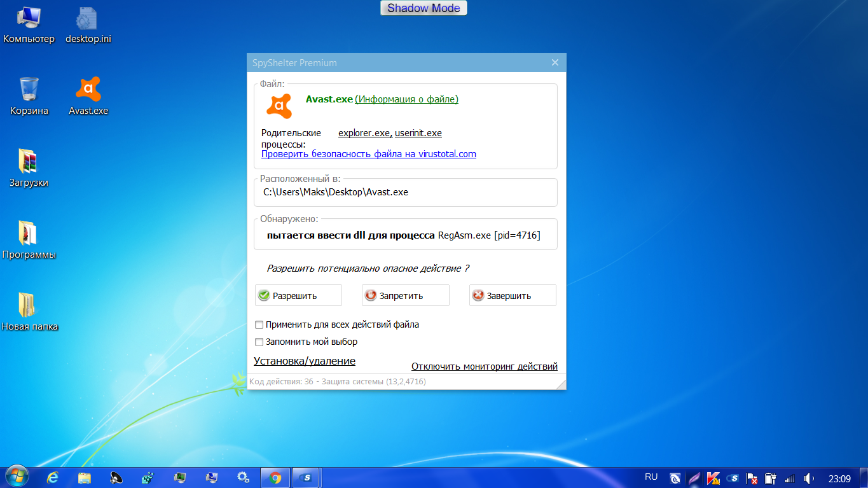Image resolution: width=868 pixels, height=488 pixels.
Task: Click the Разрешить (allow) button
Action: [x=298, y=295]
